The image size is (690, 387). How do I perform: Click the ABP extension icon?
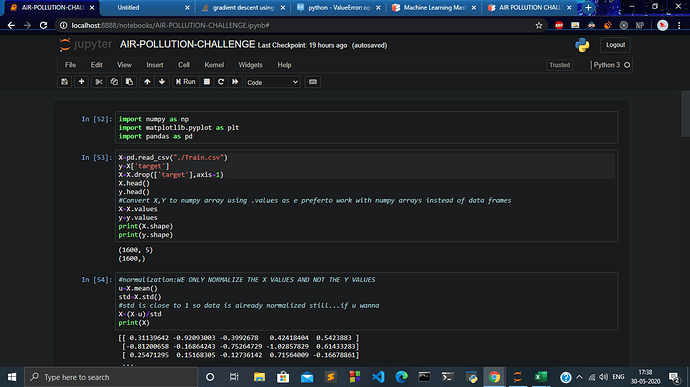coord(559,26)
